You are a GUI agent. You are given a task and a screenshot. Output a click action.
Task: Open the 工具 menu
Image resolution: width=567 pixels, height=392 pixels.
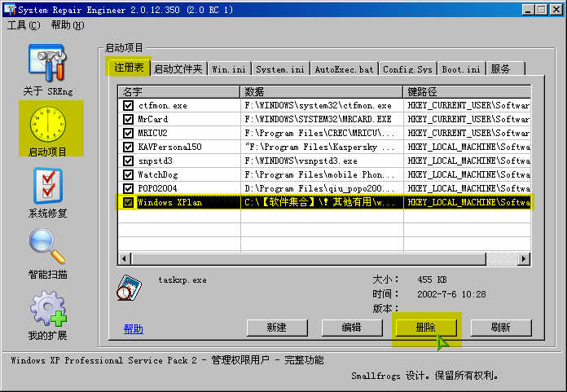tap(22, 25)
